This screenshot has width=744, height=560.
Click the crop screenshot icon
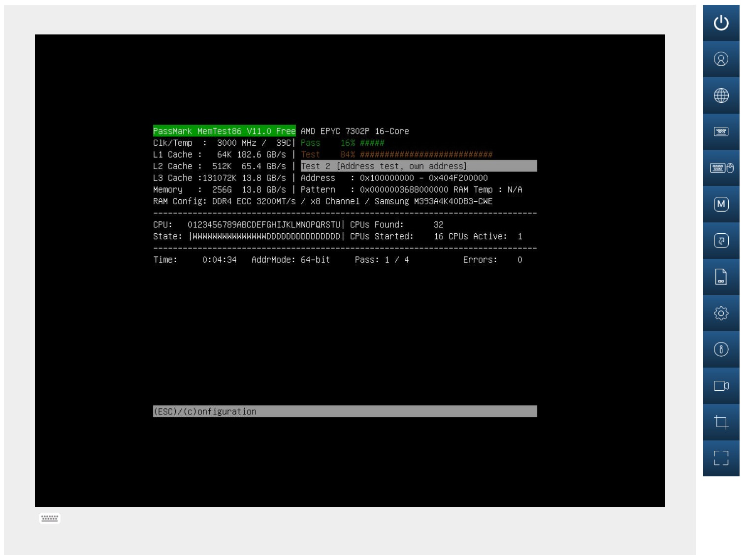tap(721, 422)
